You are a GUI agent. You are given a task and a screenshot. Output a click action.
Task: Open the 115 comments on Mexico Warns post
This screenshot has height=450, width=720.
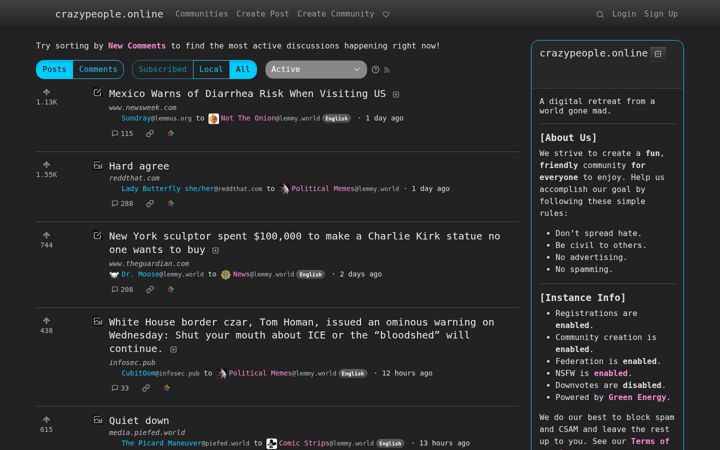point(122,134)
